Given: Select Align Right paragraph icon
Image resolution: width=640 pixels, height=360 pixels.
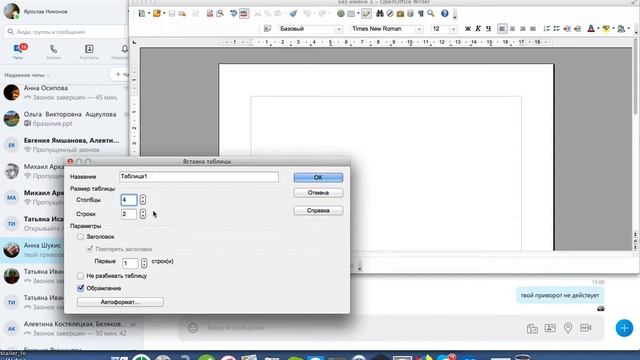Looking at the screenshot, I should pyautogui.click(x=522, y=29).
